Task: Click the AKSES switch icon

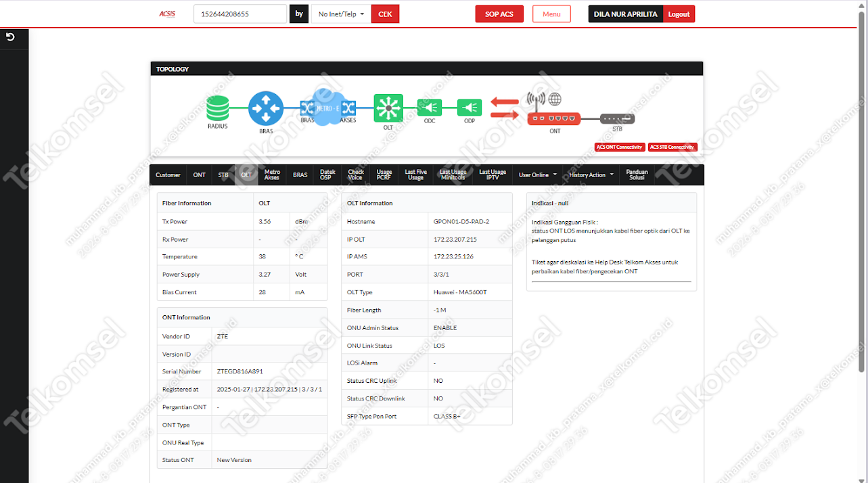Action: pyautogui.click(x=348, y=107)
